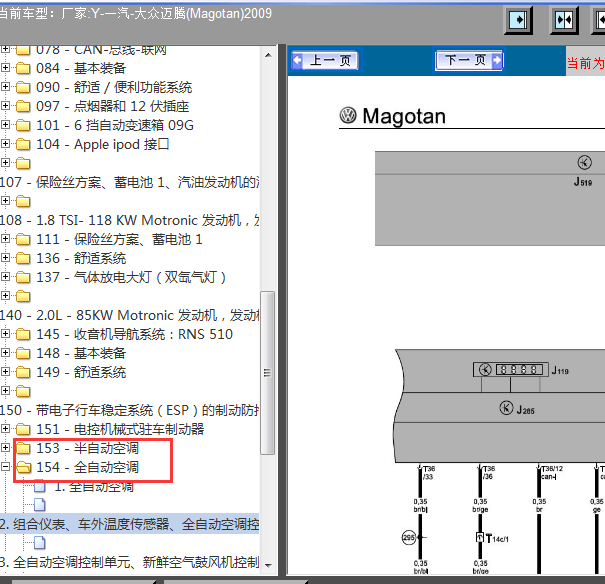
Task: Click red 当前为 status text
Action: [x=585, y=63]
